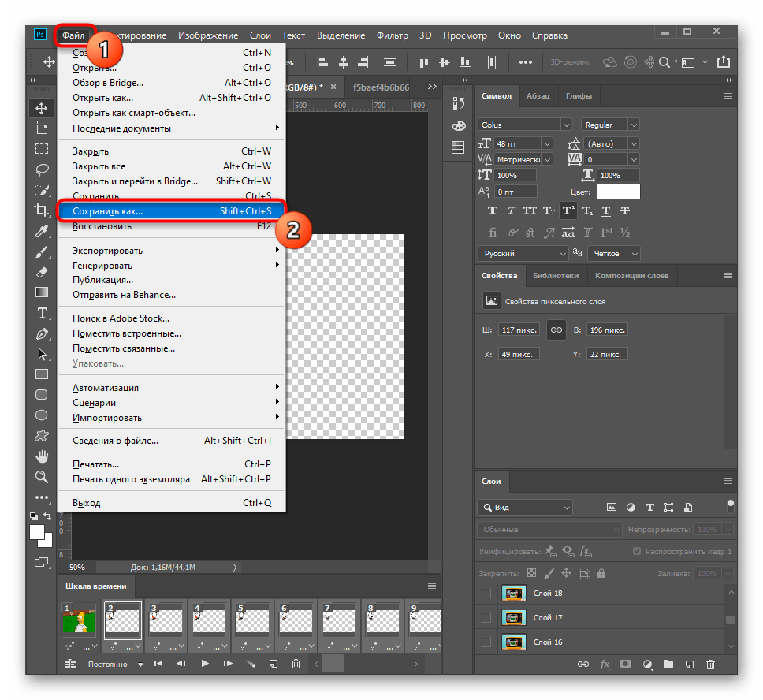The image size is (763, 700).
Task: Select the Rectangular Marquee tool
Action: [41, 148]
